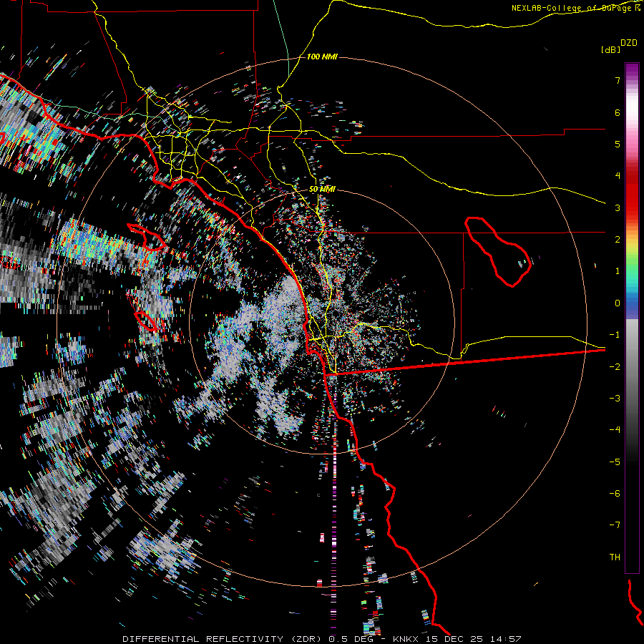Click the "-2" value on the dB scale
The width and height of the screenshot is (644, 644).
(615, 367)
